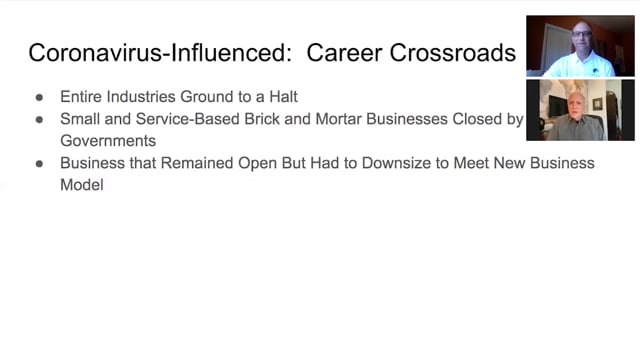
Task: Click the top webcam thumbnail of man with glasses
Action: point(580,46)
